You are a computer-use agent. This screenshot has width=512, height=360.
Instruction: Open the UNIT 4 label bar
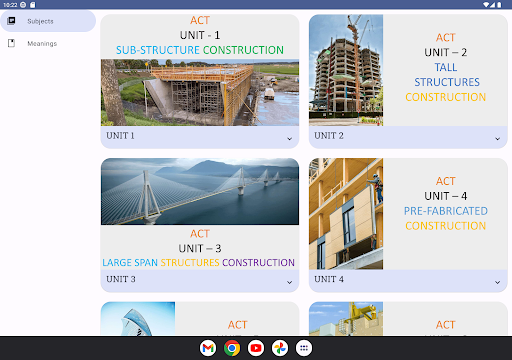(408, 281)
